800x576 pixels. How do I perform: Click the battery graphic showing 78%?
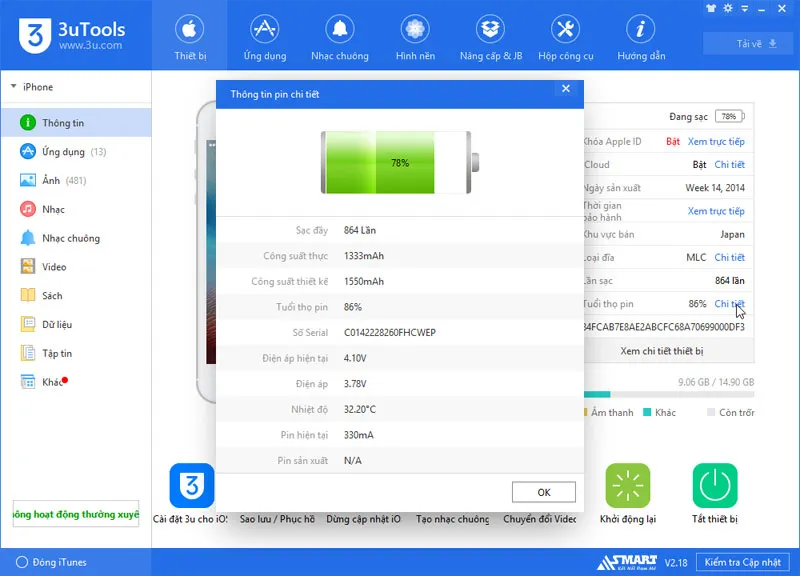click(x=399, y=162)
